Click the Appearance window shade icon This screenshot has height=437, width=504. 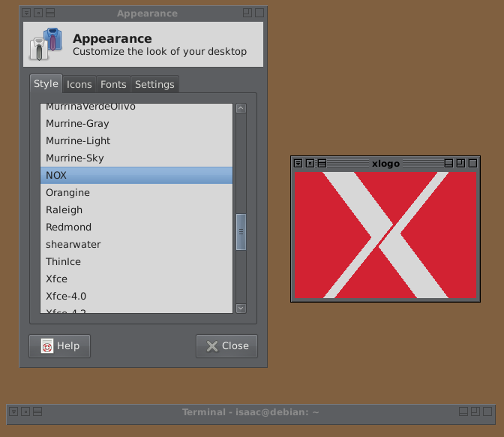click(50, 13)
